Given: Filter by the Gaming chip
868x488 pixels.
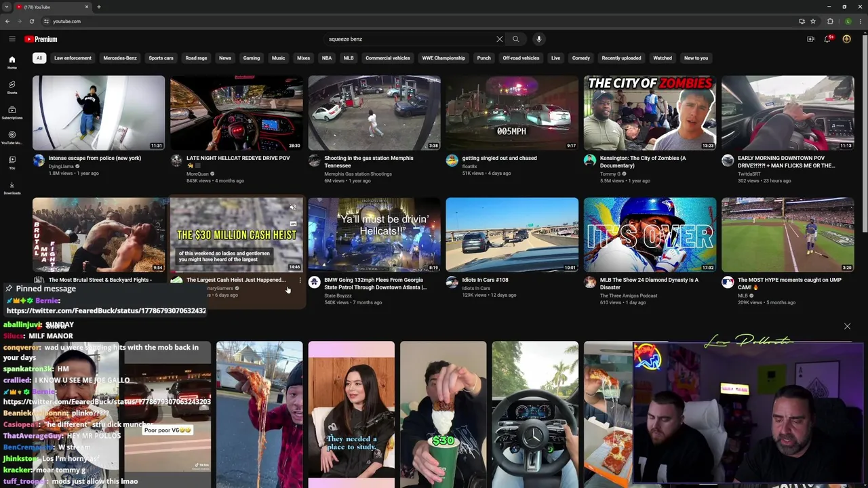Looking at the screenshot, I should [x=252, y=58].
